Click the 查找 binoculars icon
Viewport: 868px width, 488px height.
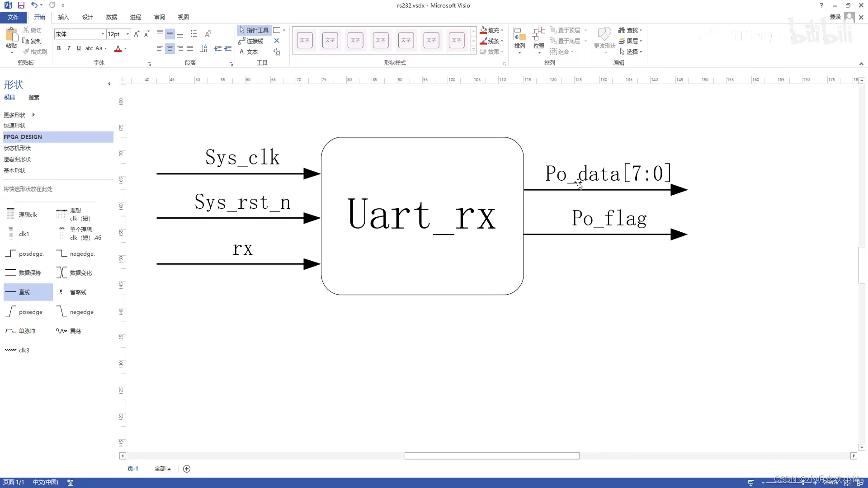(622, 30)
